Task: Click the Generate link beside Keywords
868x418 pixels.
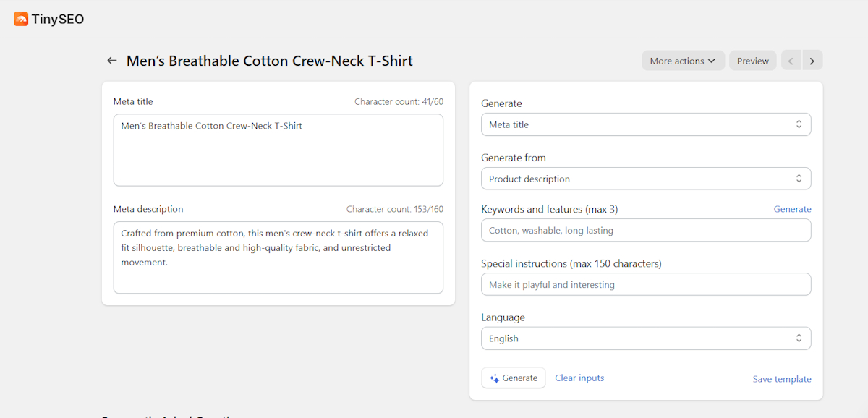Action: (x=792, y=209)
